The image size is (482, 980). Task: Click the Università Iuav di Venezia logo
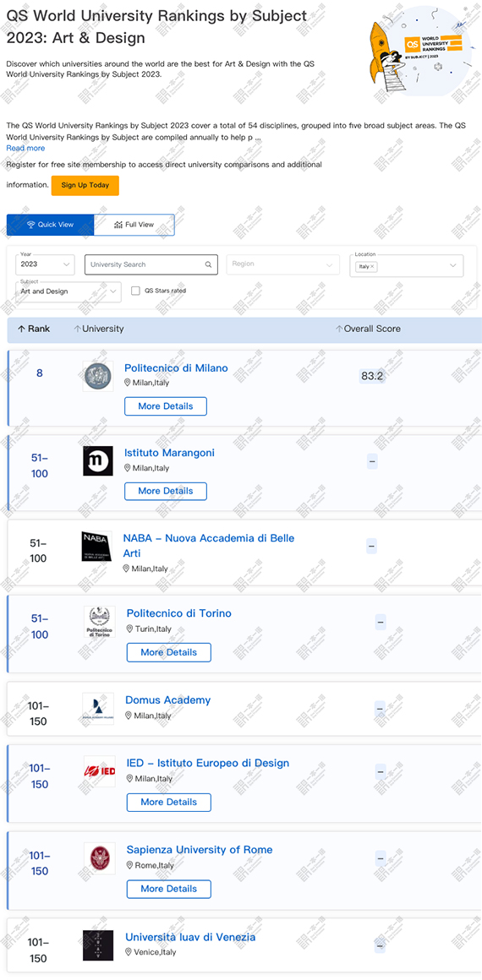pos(98,945)
